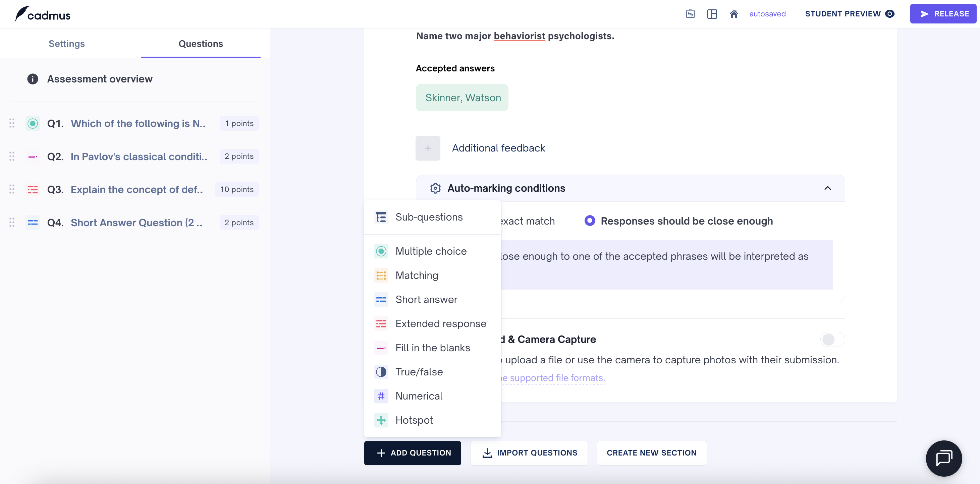Toggle Student Preview eye

[x=890, y=14]
